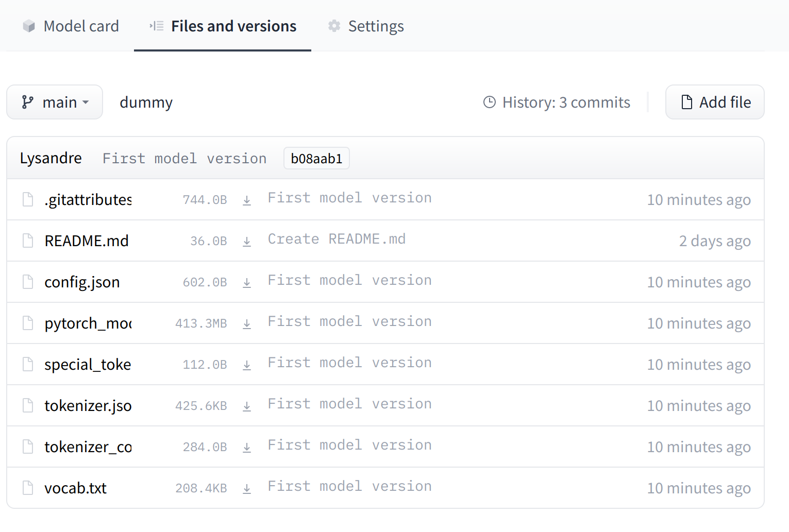Image resolution: width=789 pixels, height=532 pixels.
Task: Open History: 3 commits
Action: [565, 102]
